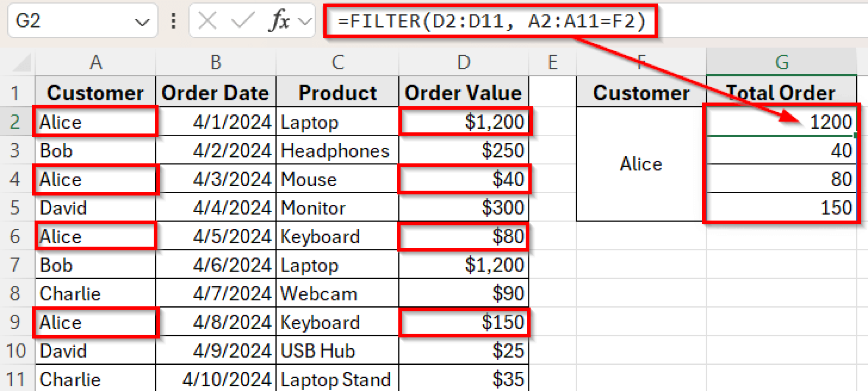Screen dimensions: 868x391
Task: Select column A header
Action: click(x=95, y=63)
